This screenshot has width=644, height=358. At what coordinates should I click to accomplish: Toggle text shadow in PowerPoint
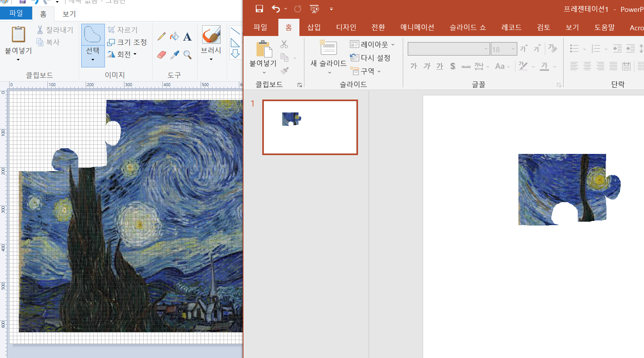453,66
